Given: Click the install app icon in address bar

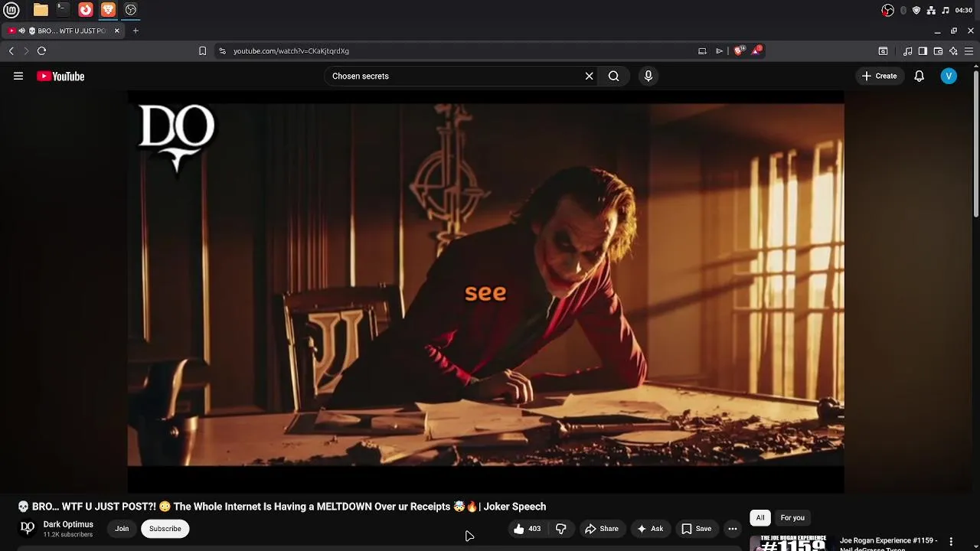Looking at the screenshot, I should (702, 51).
